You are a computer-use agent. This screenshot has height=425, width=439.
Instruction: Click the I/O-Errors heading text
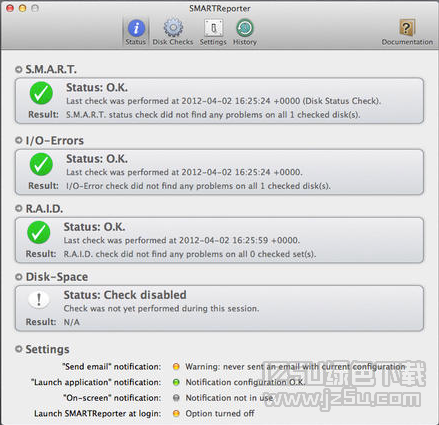click(x=55, y=141)
